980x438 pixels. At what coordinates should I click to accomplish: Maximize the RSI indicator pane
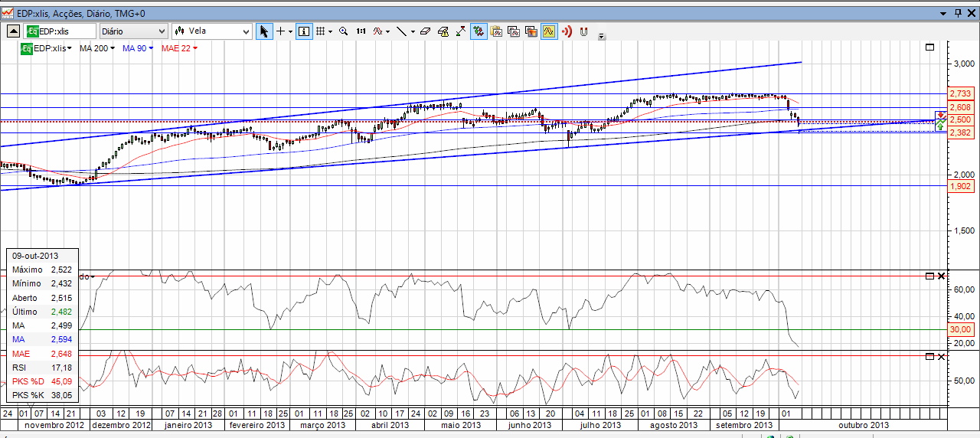click(x=929, y=276)
